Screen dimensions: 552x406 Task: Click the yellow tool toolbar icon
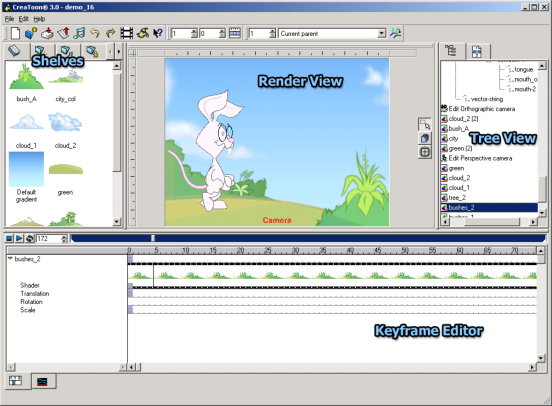pyautogui.click(x=143, y=33)
